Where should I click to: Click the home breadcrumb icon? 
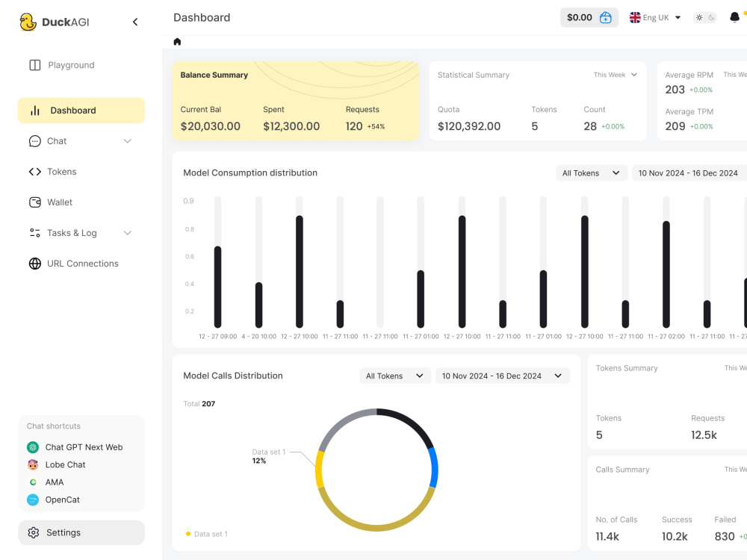click(177, 41)
